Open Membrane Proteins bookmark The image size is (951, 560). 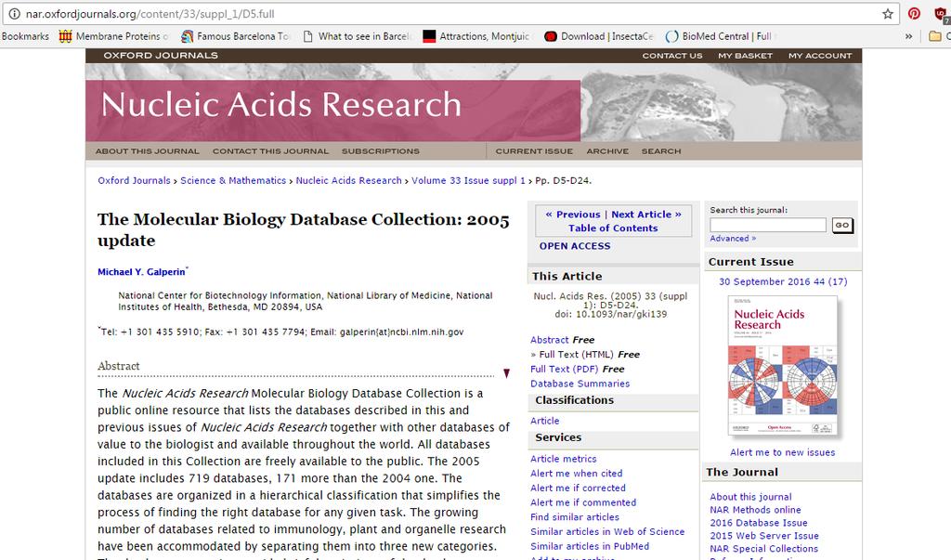[x=113, y=36]
